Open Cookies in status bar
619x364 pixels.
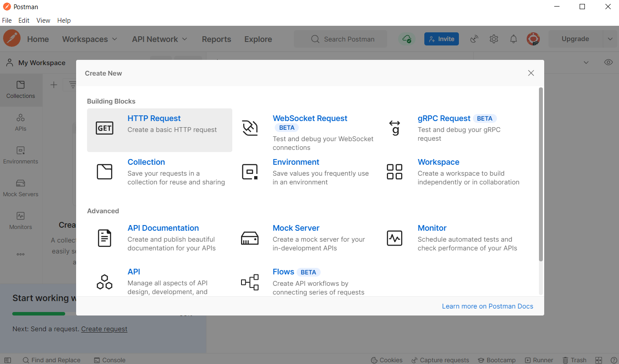click(x=386, y=360)
